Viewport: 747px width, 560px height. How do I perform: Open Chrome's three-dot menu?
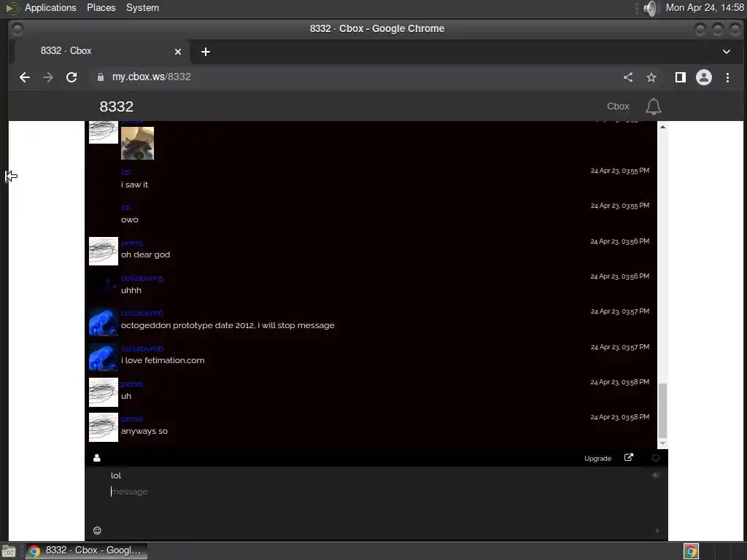point(727,77)
